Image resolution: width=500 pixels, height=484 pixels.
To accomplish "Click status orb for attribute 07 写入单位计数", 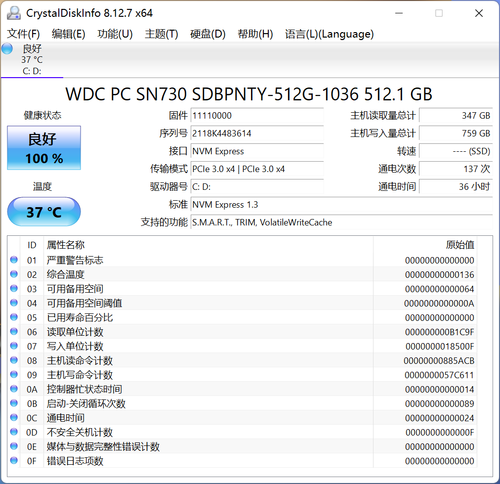I will tap(14, 346).
